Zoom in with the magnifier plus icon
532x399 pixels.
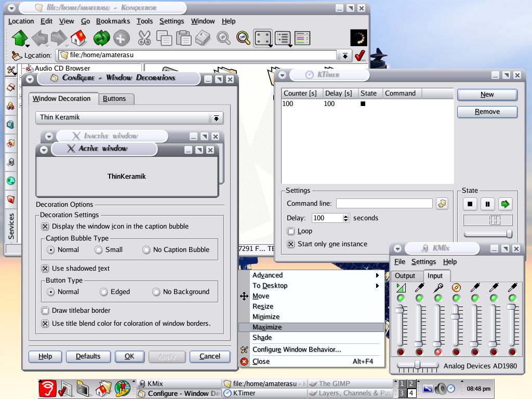pos(223,37)
